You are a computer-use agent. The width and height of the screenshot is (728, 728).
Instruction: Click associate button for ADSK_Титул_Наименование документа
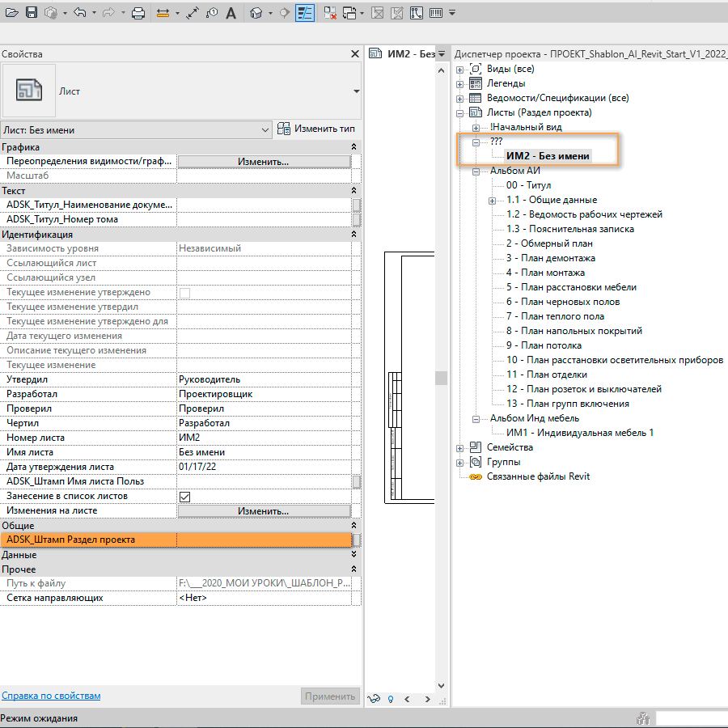pos(357,205)
